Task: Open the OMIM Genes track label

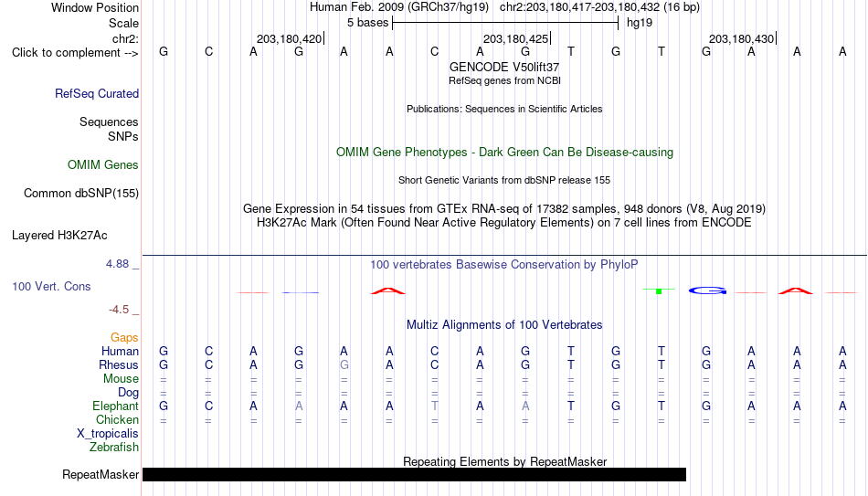Action: coord(102,165)
